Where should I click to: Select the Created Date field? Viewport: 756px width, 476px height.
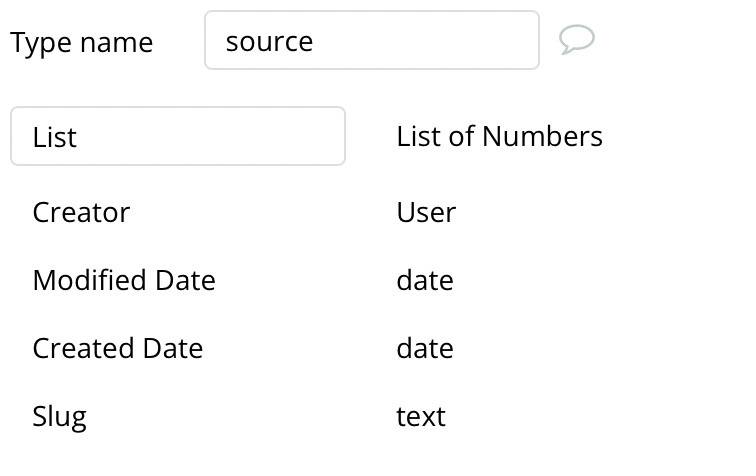click(118, 348)
